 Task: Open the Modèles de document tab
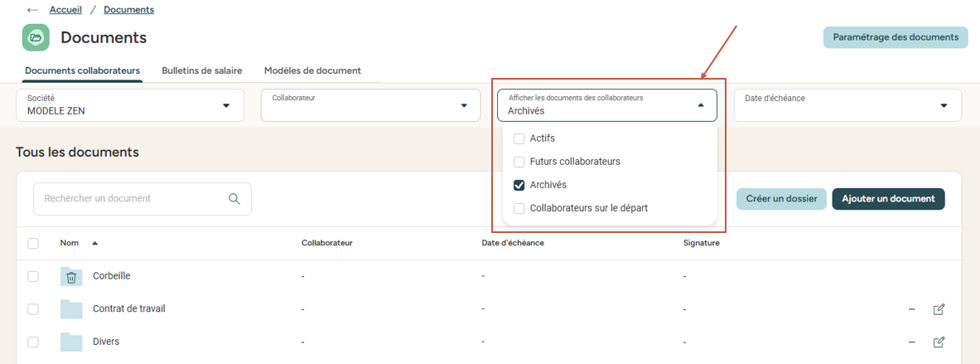tap(312, 70)
